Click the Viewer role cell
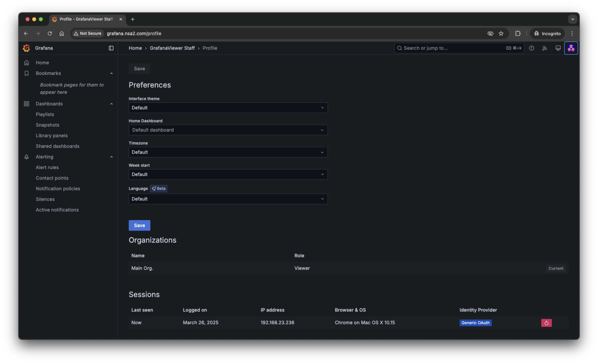Viewport: 598px width, 364px height. click(x=302, y=268)
